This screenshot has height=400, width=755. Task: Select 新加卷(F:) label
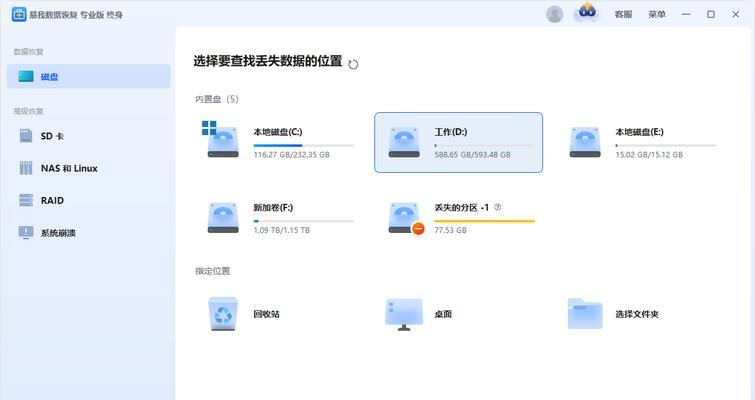tap(273, 207)
